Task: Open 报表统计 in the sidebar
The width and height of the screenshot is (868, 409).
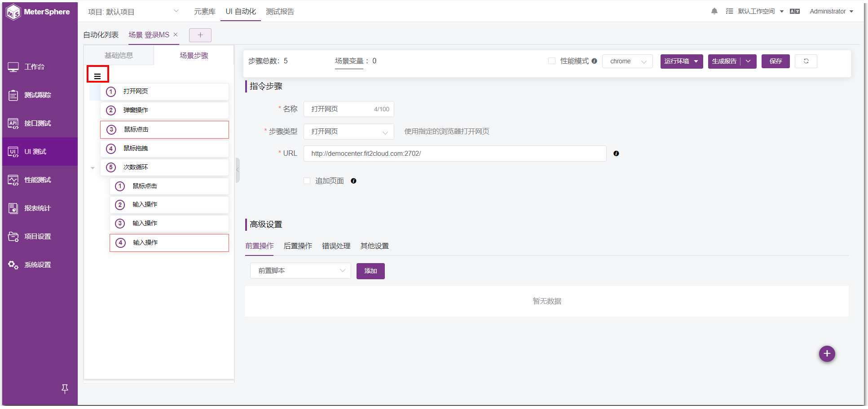Action: point(40,208)
